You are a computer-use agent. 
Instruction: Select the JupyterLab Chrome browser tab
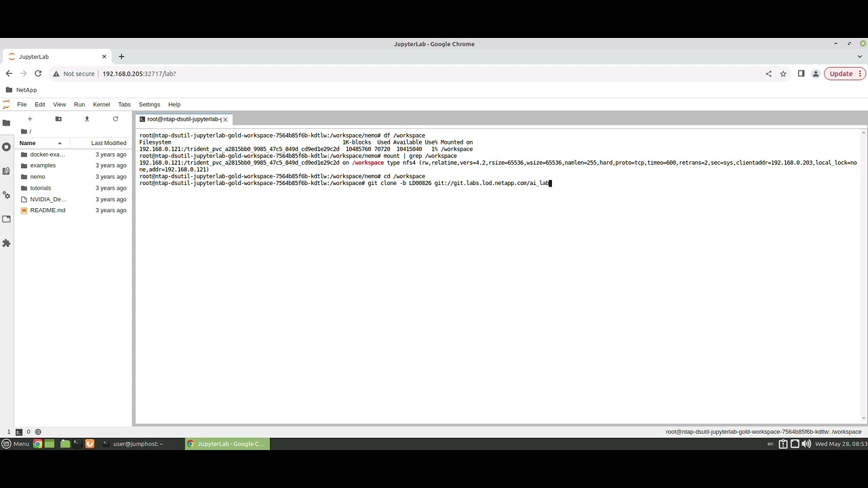click(56, 57)
